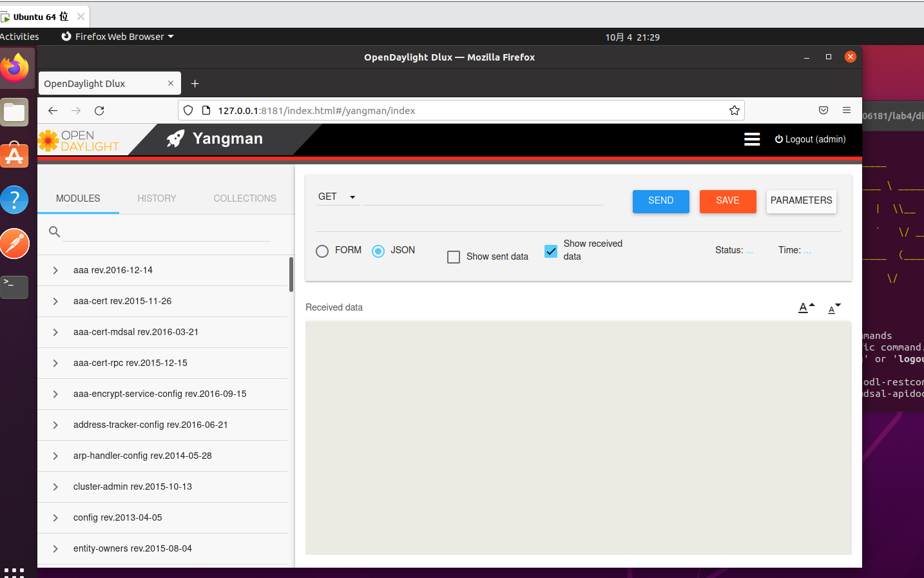Click the Firefox address bar

[x=461, y=110]
